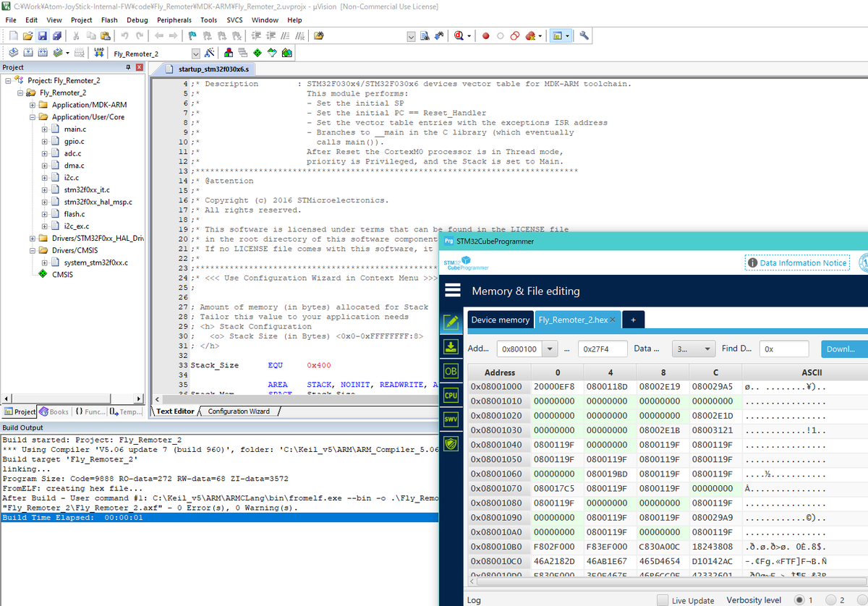Screen dimensions: 868x606
Task: Select Memory & File editing pencil icon
Action: point(451,321)
